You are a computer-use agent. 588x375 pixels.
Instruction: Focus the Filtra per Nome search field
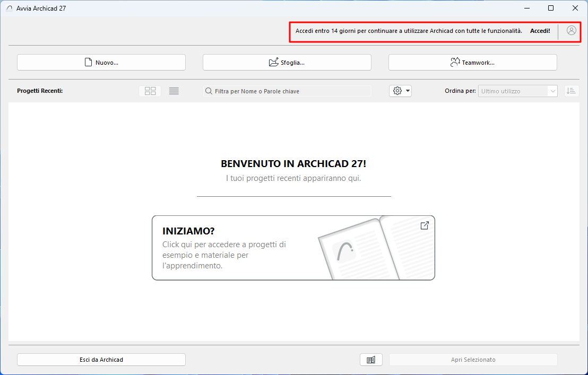(x=287, y=91)
